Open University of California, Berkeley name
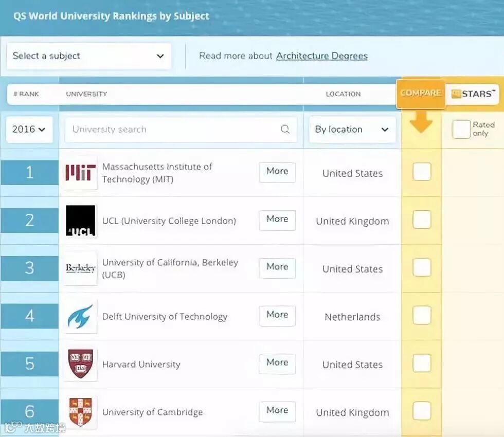504x437 pixels. pyautogui.click(x=170, y=268)
